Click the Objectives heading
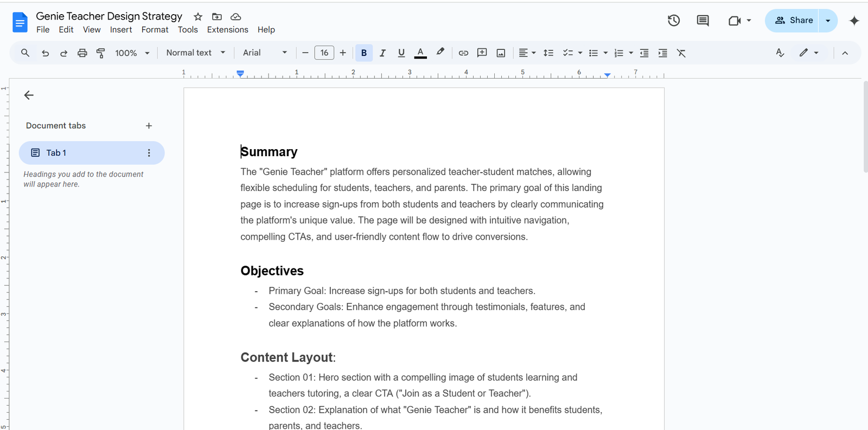The height and width of the screenshot is (430, 868). [x=272, y=271]
